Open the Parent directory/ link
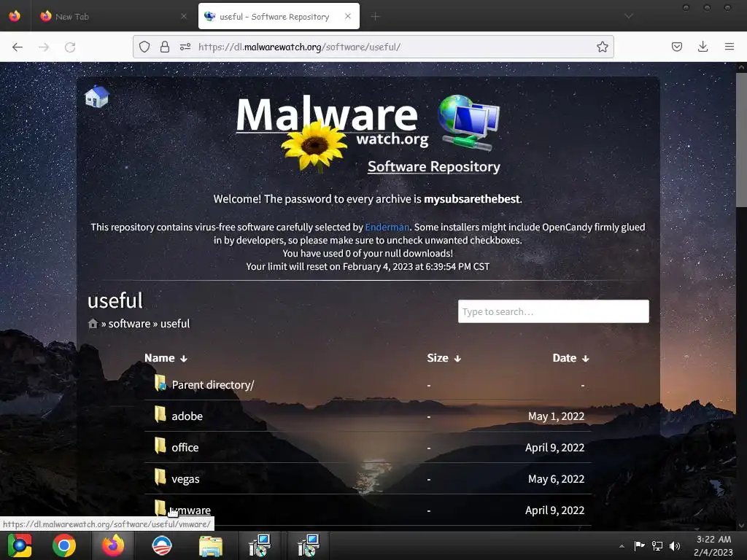This screenshot has width=747, height=560. click(213, 385)
